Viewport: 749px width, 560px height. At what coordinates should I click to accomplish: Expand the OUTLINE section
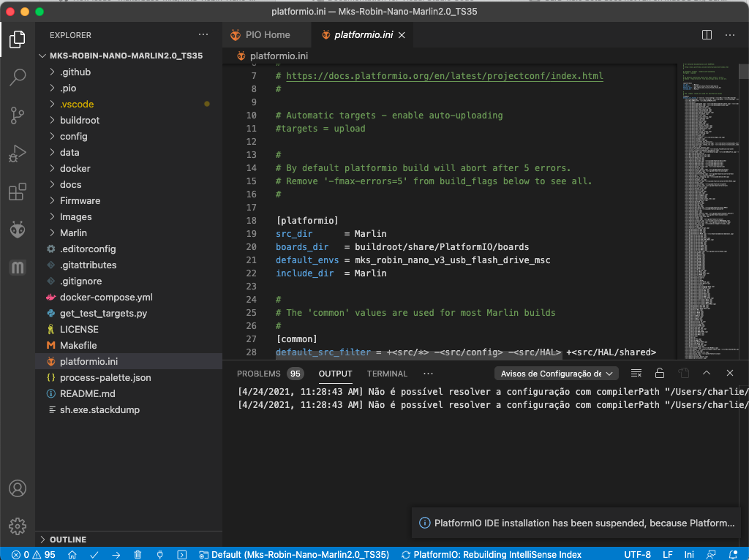pos(67,540)
